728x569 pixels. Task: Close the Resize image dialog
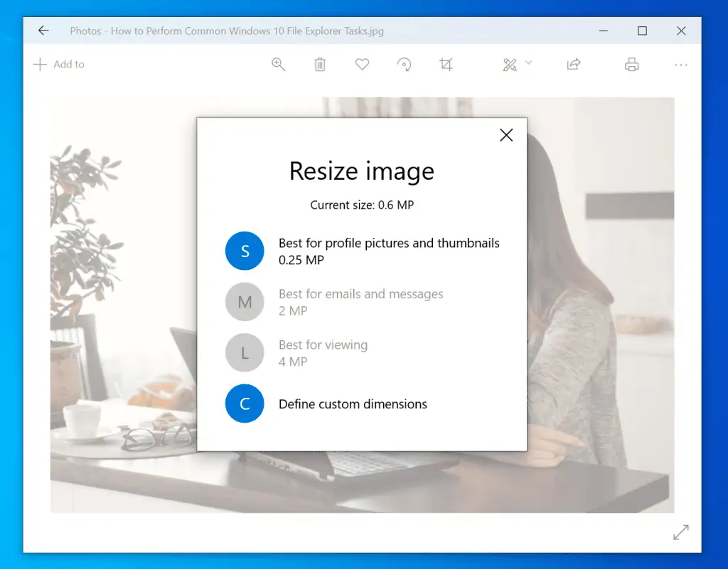pyautogui.click(x=506, y=135)
